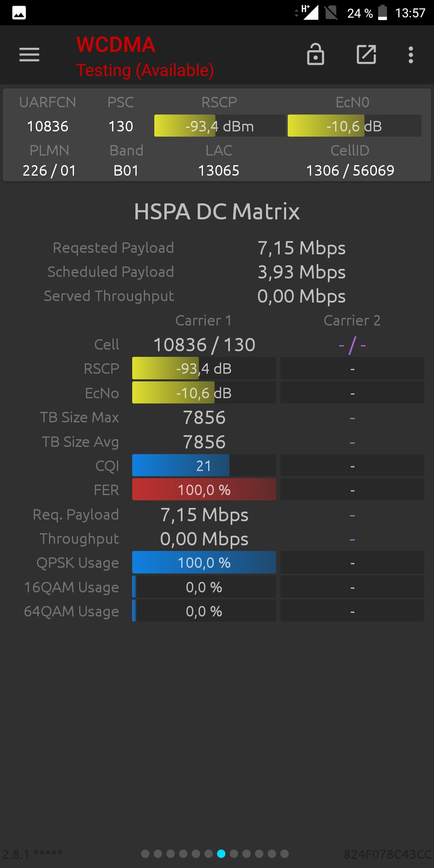Tap the unlocked padlock icon
434x868 pixels.
[x=315, y=54]
